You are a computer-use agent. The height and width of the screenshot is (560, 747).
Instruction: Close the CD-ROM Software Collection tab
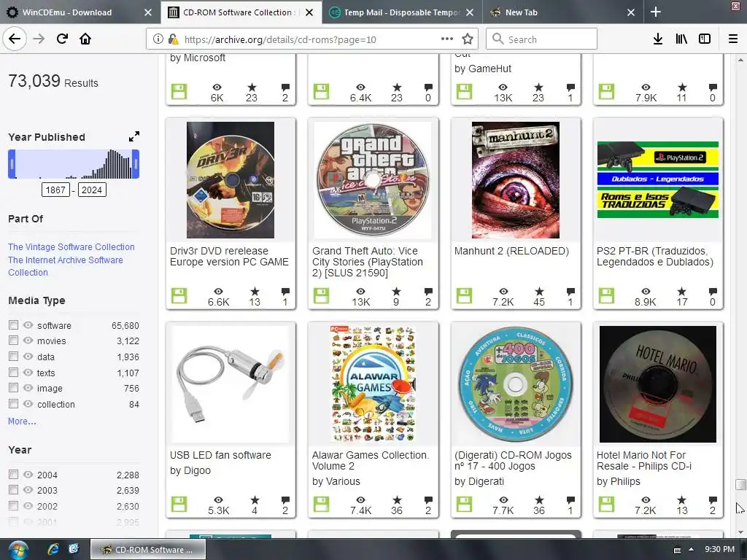point(309,12)
